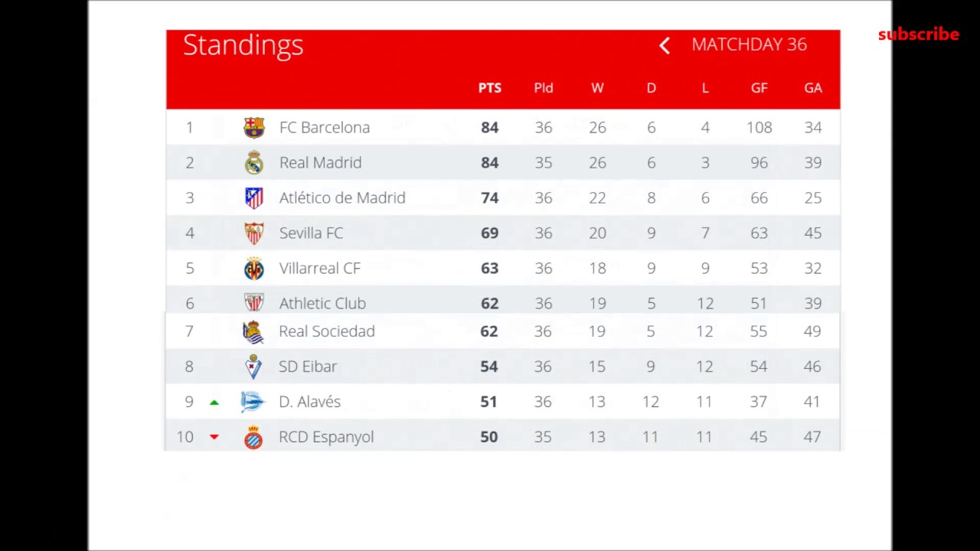Screen dimensions: 980x551
Task: Click the Standings heading
Action: [x=243, y=45]
